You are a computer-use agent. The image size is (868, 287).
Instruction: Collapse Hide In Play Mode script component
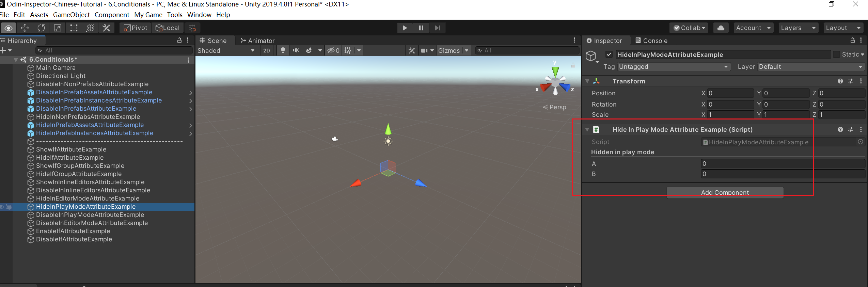click(587, 130)
